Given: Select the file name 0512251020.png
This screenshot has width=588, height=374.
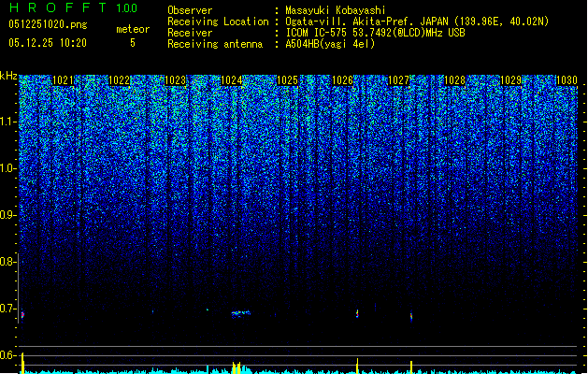Looking at the screenshot, I should pyautogui.click(x=48, y=24).
